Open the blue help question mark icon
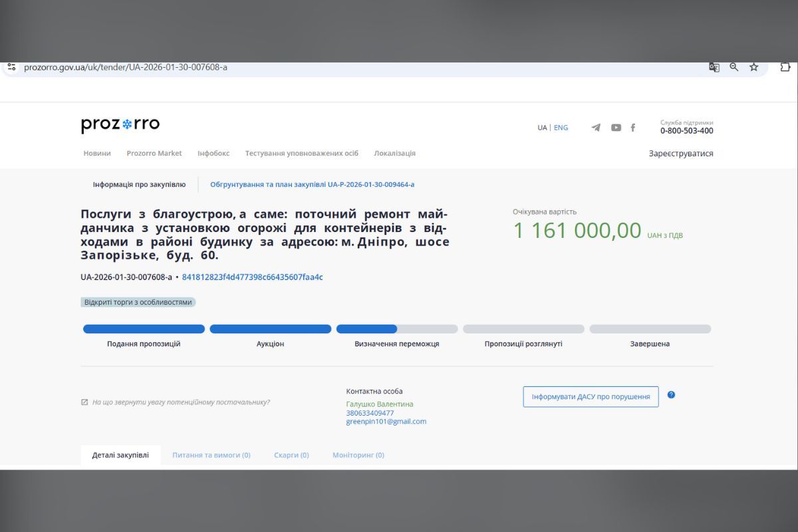The width and height of the screenshot is (798, 532). pos(672,394)
